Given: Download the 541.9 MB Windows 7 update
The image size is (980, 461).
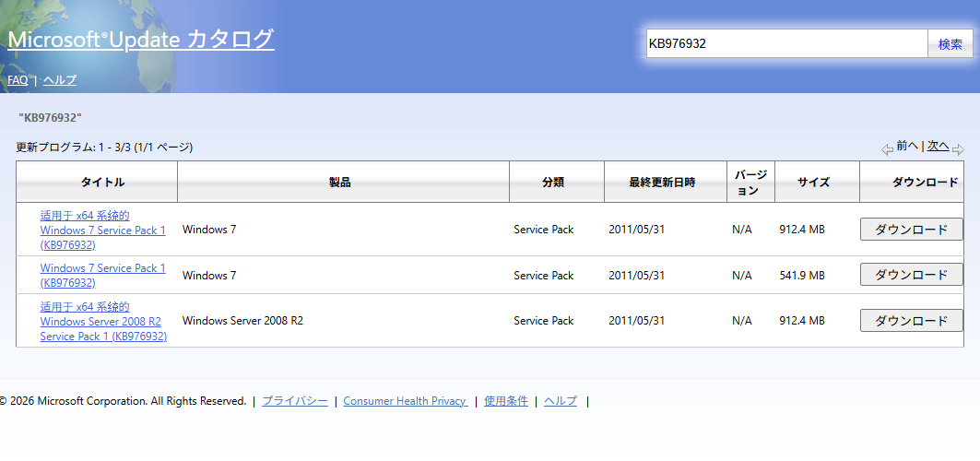Looking at the screenshot, I should 911,275.
